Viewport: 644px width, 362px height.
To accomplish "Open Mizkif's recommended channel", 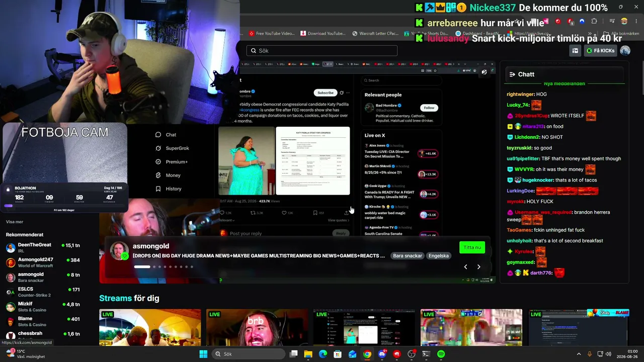I will point(43,307).
